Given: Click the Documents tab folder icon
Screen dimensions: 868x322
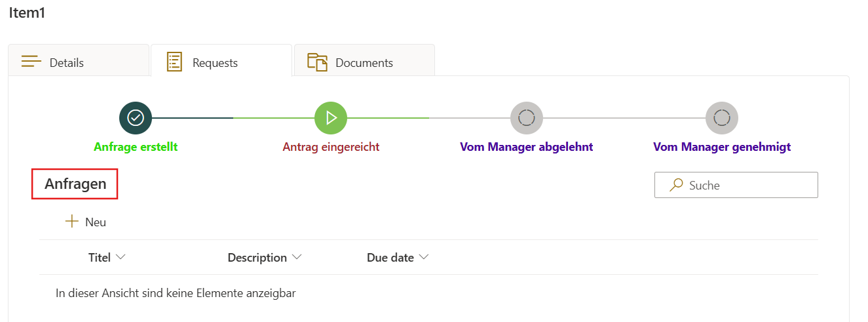Looking at the screenshot, I should [317, 62].
